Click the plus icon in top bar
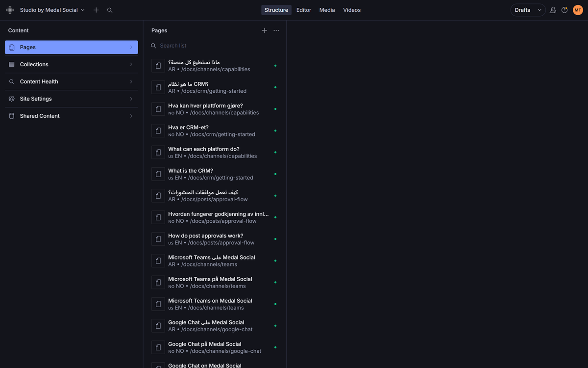588x368 pixels. pos(96,10)
